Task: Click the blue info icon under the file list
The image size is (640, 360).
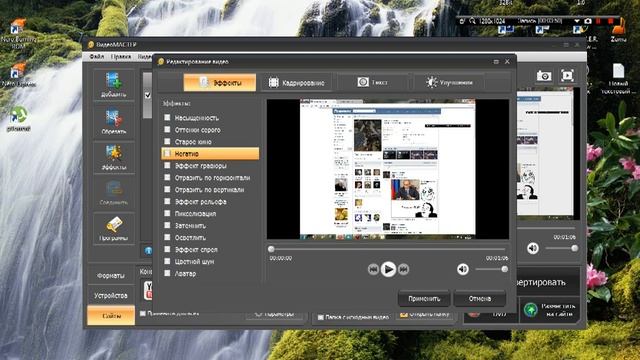Action: click(149, 251)
